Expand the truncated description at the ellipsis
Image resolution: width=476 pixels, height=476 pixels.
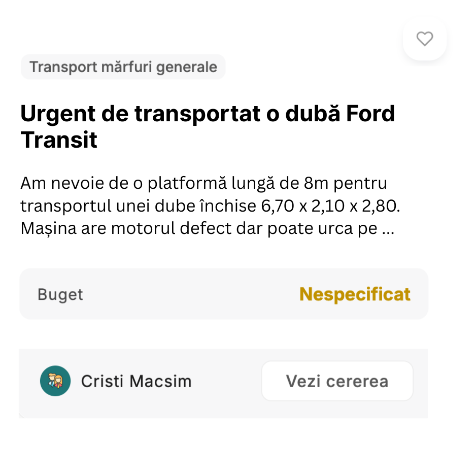[x=388, y=229]
